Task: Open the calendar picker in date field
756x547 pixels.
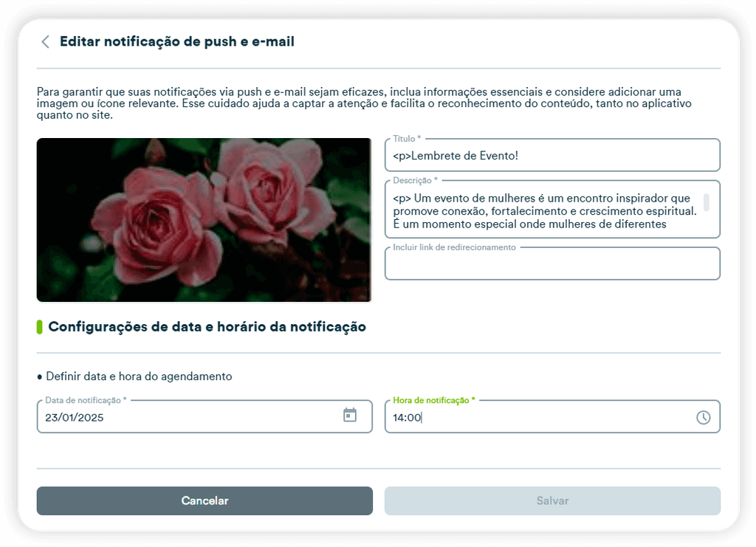Action: [349, 415]
